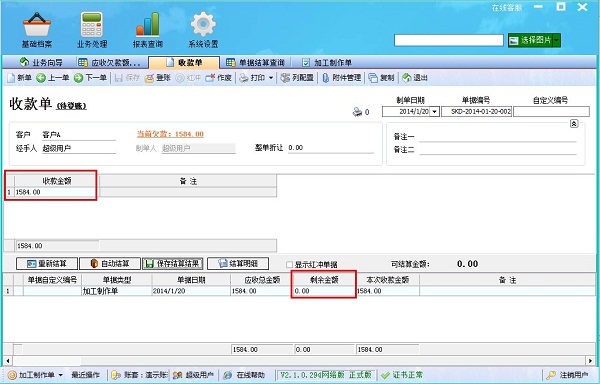Screen dimensions: 600x384
Task: Click the printer count icon beside 0
Action: pos(357,112)
